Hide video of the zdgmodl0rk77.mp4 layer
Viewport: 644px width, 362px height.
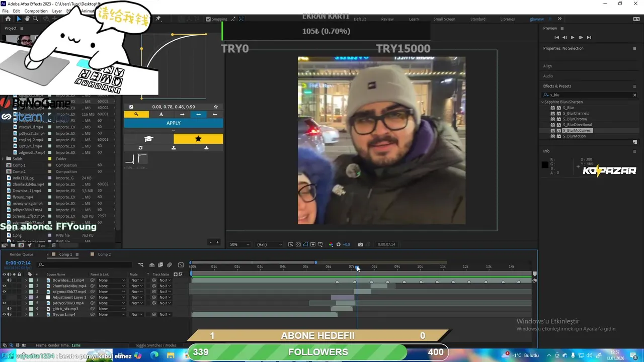click(x=5, y=292)
